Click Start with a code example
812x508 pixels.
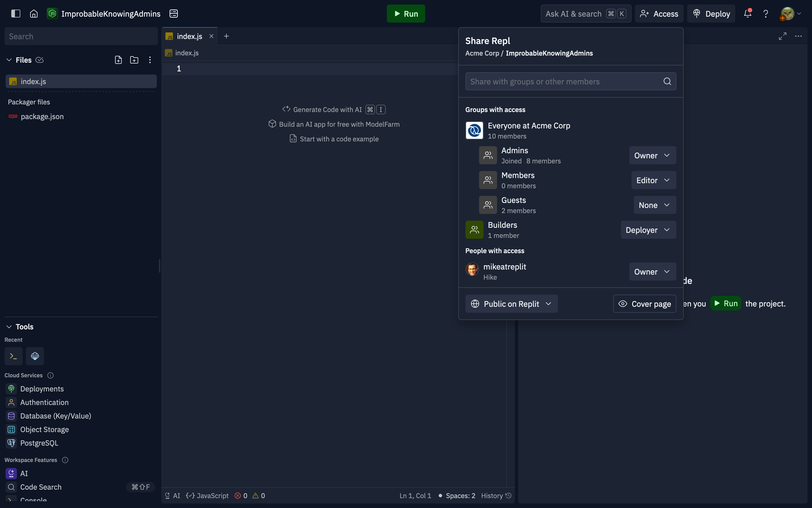[334, 139]
